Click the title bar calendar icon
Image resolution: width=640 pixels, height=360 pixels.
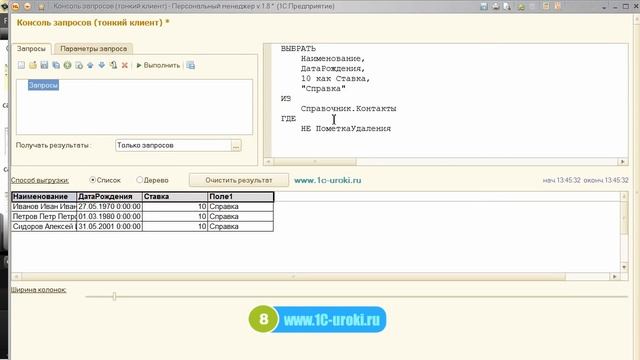point(558,6)
